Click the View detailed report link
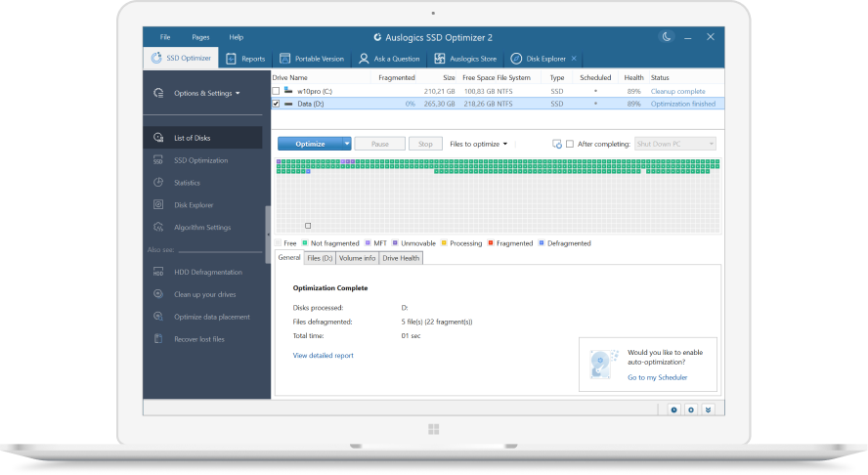 click(323, 356)
